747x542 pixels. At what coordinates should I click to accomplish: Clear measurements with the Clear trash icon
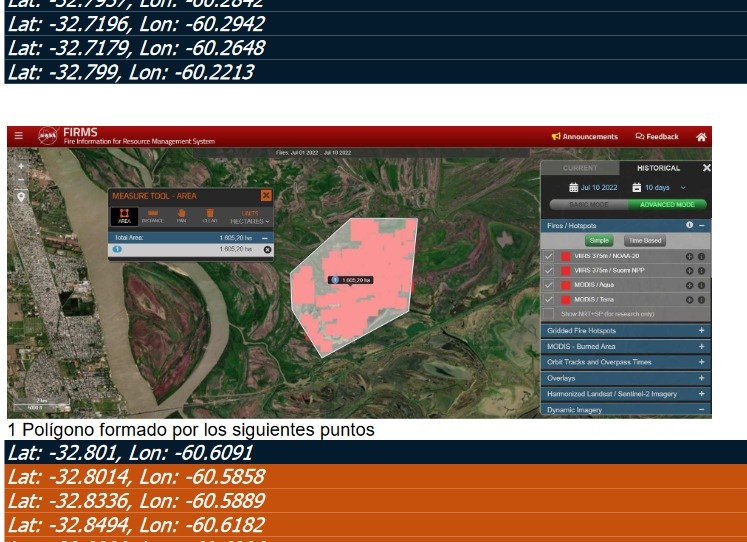(x=210, y=215)
